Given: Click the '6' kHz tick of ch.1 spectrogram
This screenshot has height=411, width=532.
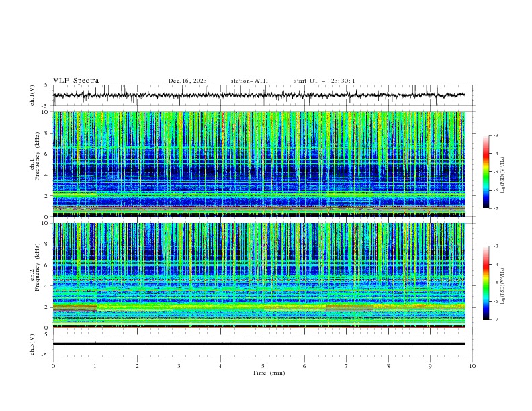Looking at the screenshot, I should coord(48,154).
